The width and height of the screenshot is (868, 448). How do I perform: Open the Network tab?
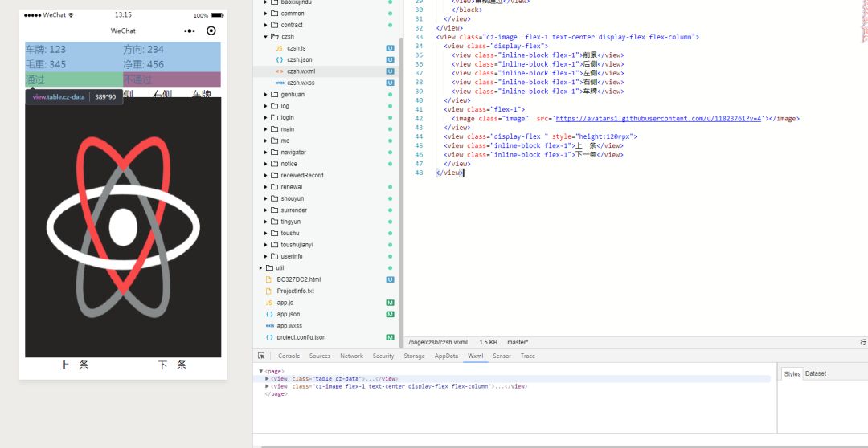(x=351, y=356)
